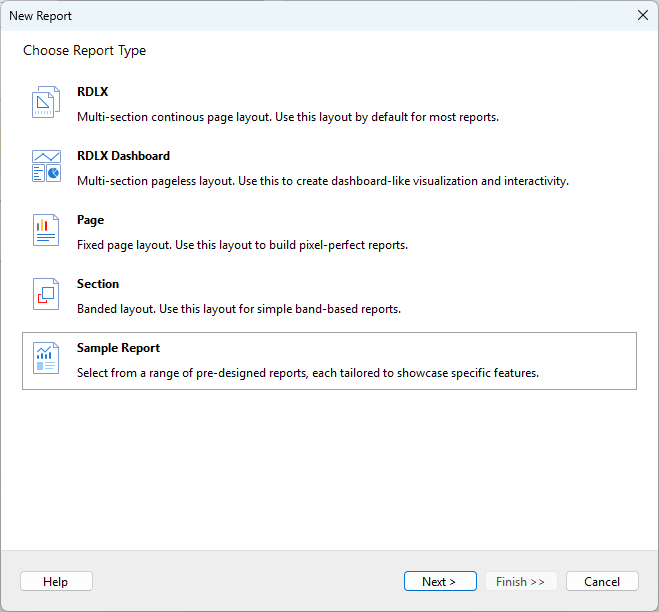Viewport: 659px width, 612px height.
Task: Click the 'Select from a range of pre-designed reports' text
Action: point(308,373)
